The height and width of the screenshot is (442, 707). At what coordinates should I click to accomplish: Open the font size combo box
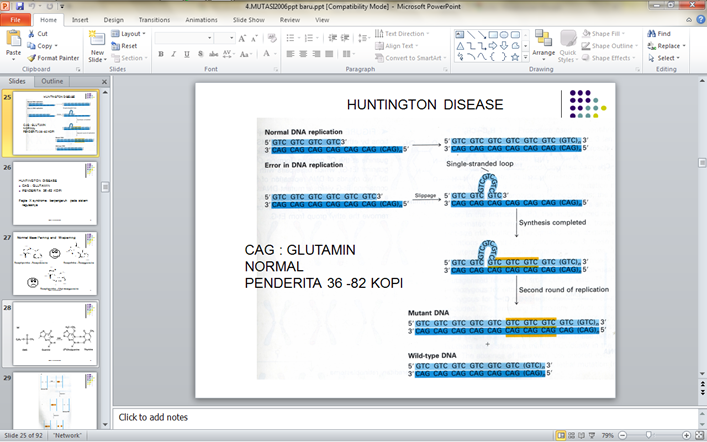pos(225,38)
